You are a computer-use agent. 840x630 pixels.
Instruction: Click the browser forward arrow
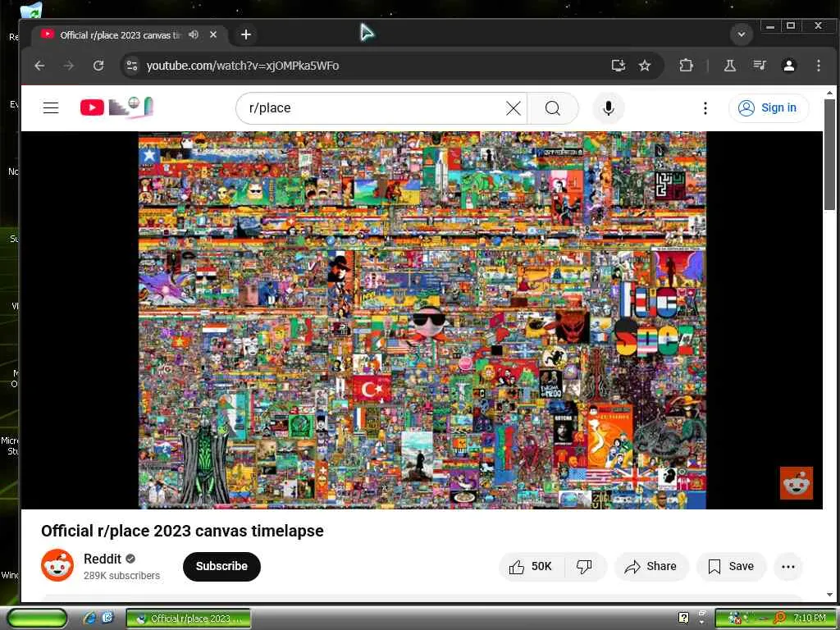[x=69, y=66]
